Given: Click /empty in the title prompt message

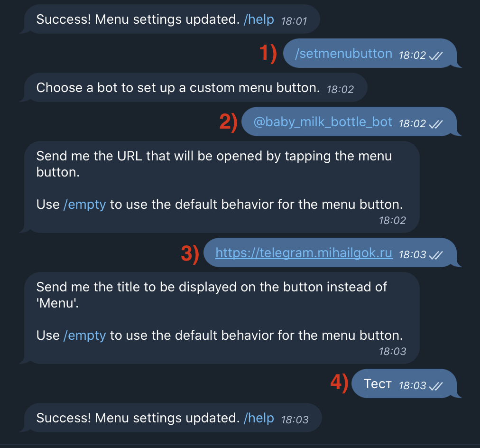Looking at the screenshot, I should [84, 336].
